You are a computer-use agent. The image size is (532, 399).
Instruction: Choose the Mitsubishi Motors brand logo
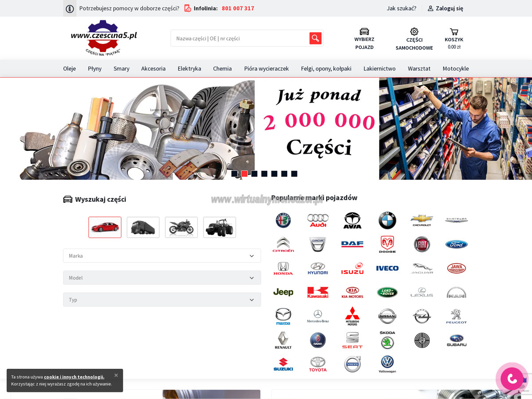pyautogui.click(x=352, y=316)
